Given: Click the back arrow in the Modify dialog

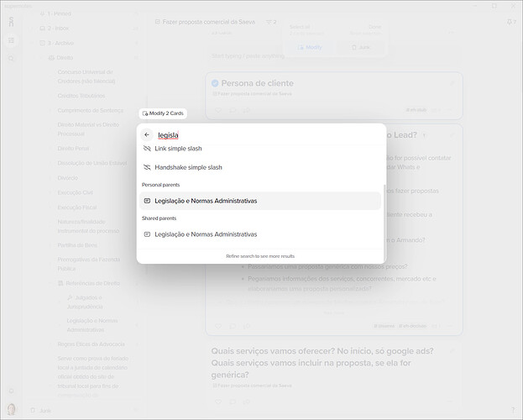Looking at the screenshot, I should pyautogui.click(x=147, y=135).
